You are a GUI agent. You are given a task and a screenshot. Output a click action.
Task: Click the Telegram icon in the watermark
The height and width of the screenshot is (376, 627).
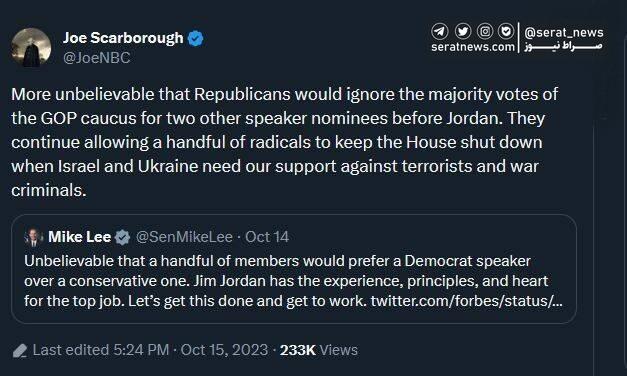tap(439, 31)
